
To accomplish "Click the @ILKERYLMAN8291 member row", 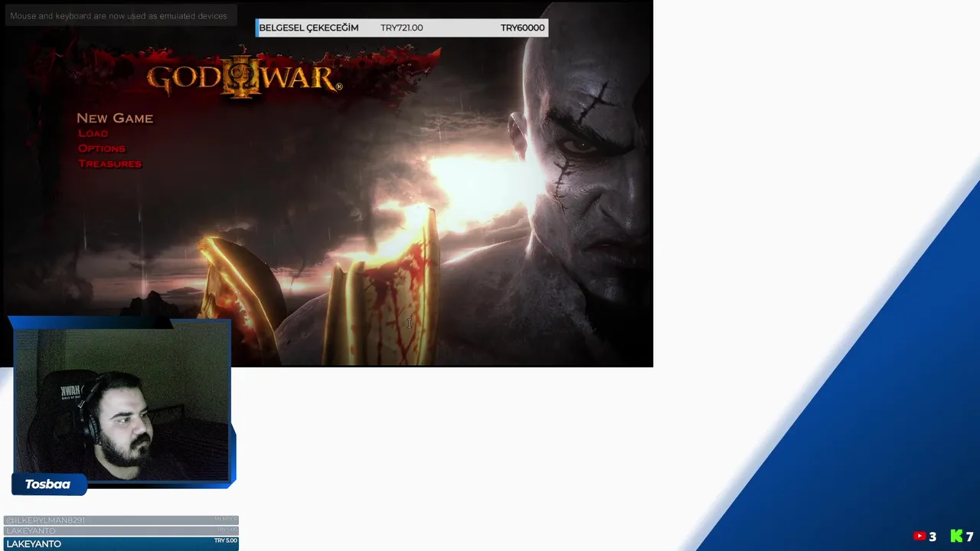I will (x=121, y=520).
